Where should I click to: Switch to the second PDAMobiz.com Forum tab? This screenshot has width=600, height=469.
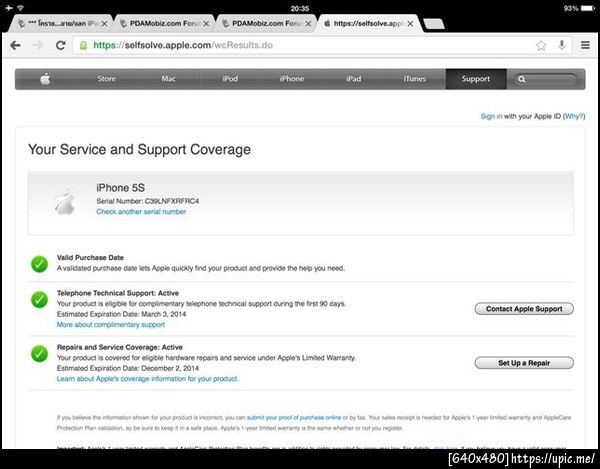click(x=165, y=24)
